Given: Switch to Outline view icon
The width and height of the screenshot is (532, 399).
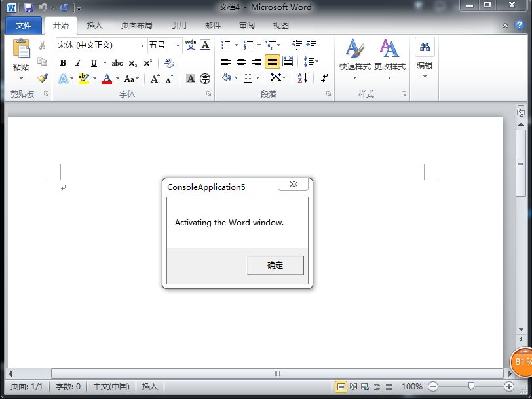Looking at the screenshot, I should [x=377, y=387].
